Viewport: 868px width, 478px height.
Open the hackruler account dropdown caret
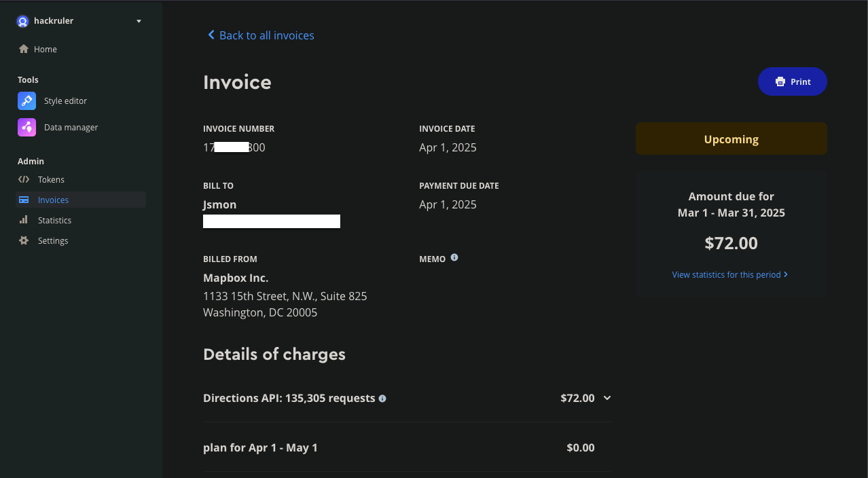(139, 21)
